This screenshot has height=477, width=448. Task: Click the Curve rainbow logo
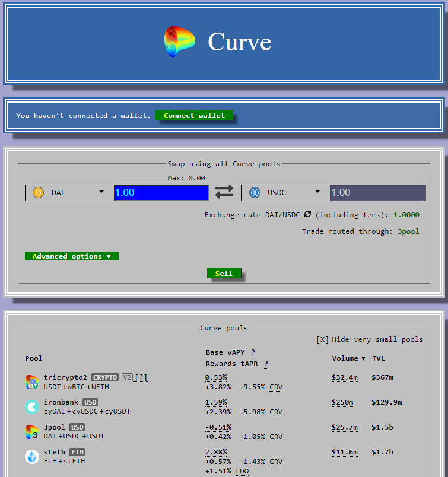(180, 42)
